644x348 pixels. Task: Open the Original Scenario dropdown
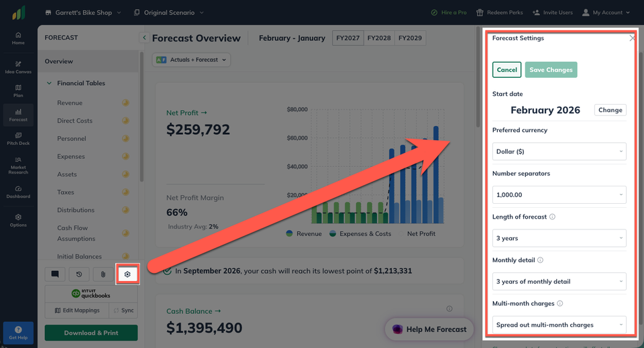tap(169, 13)
